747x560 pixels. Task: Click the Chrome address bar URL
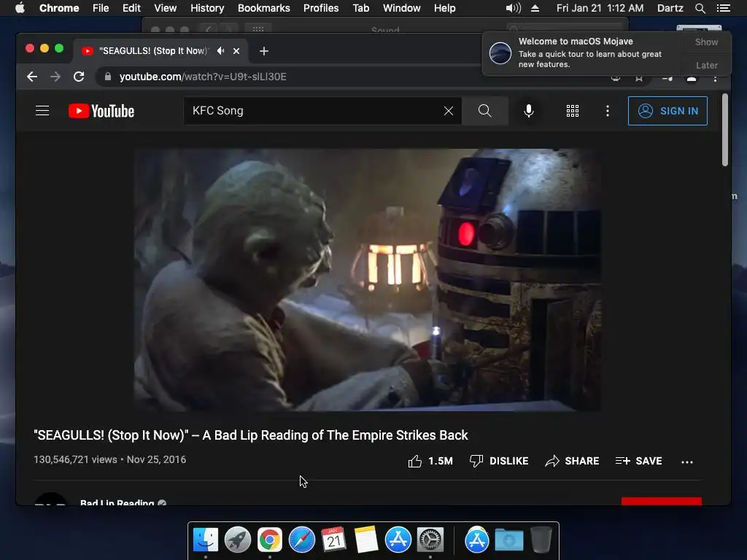click(203, 77)
